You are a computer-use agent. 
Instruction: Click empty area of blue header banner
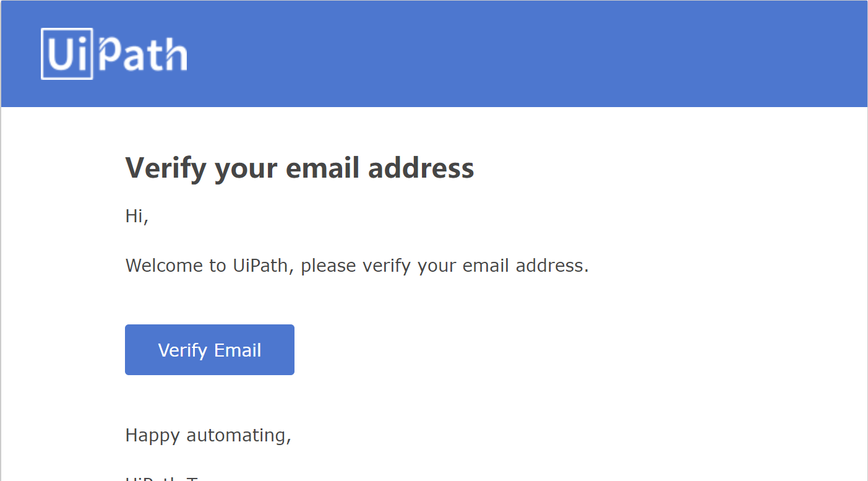point(526,54)
